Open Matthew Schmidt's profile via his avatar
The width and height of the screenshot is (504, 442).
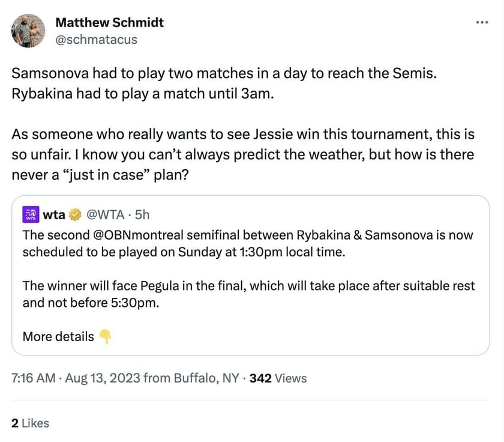pos(28,31)
